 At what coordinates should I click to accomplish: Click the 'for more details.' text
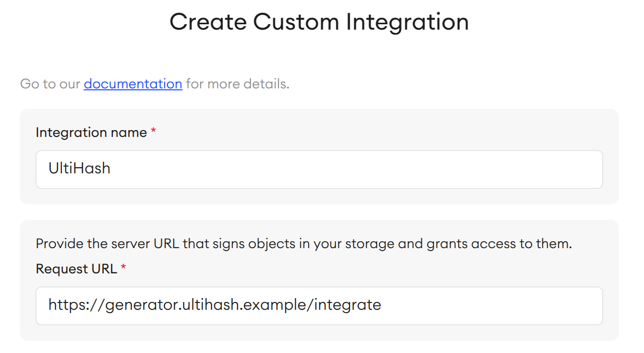pyautogui.click(x=238, y=84)
